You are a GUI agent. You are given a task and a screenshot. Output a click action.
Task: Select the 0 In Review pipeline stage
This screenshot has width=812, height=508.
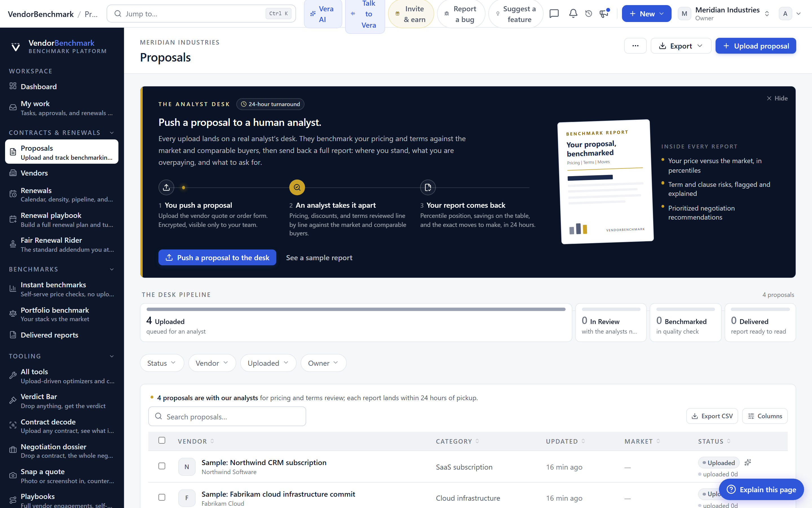click(611, 323)
